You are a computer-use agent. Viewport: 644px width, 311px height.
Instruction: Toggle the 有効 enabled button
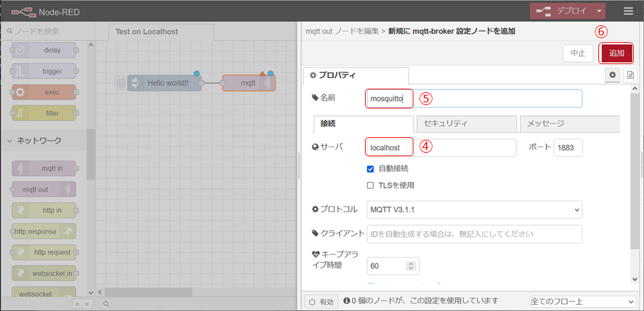click(320, 301)
